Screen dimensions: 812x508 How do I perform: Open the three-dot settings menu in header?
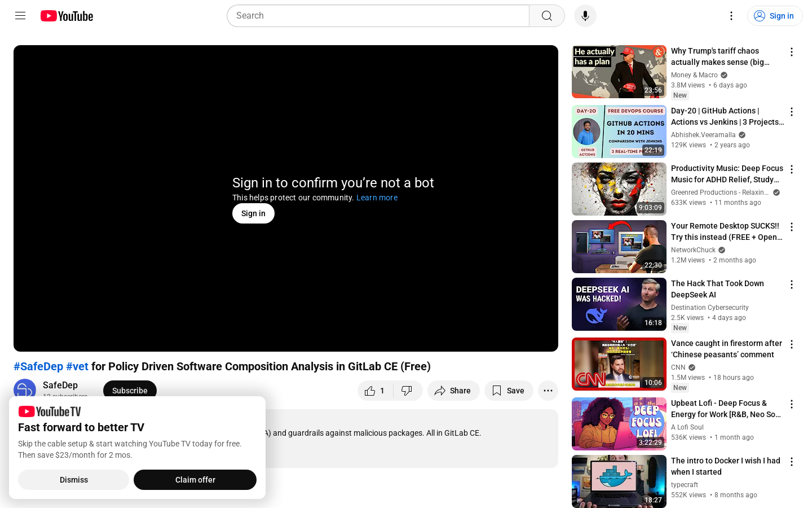pyautogui.click(x=731, y=16)
